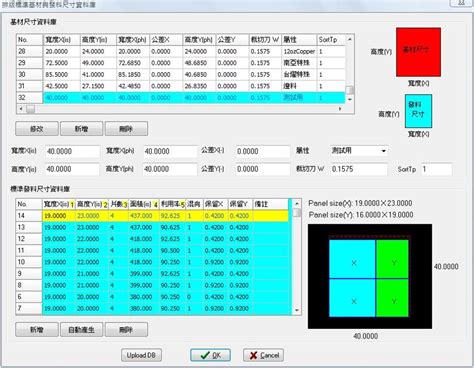This screenshot has height=368, width=474.
Task: Click the SortTp column header
Action: 331,40
